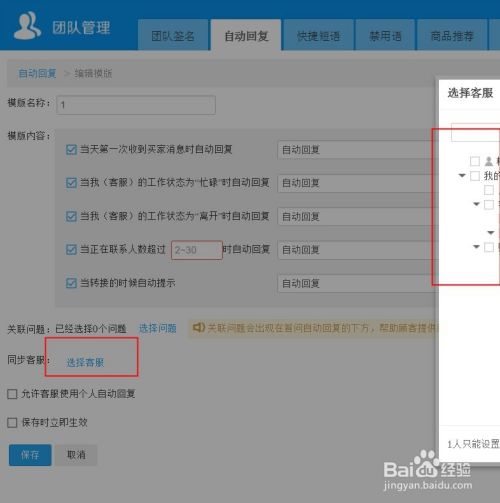Click the 保存 button
This screenshot has height=503, width=500.
(x=30, y=455)
